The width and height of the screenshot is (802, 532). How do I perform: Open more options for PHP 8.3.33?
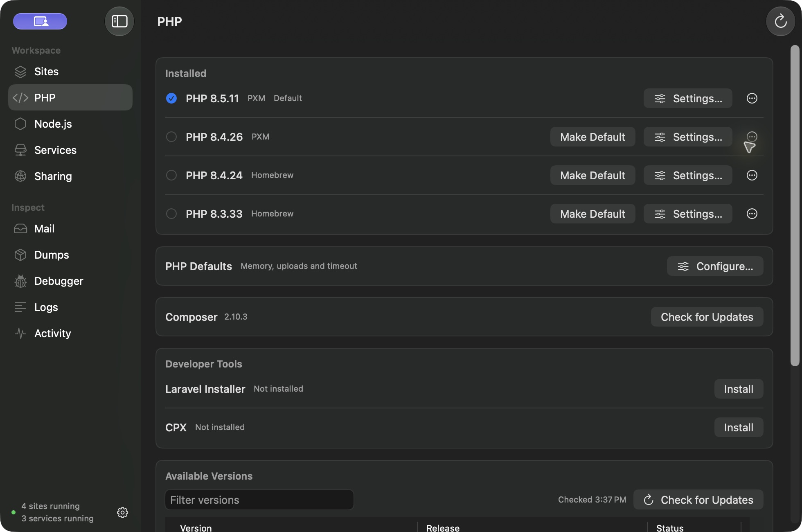752,214
